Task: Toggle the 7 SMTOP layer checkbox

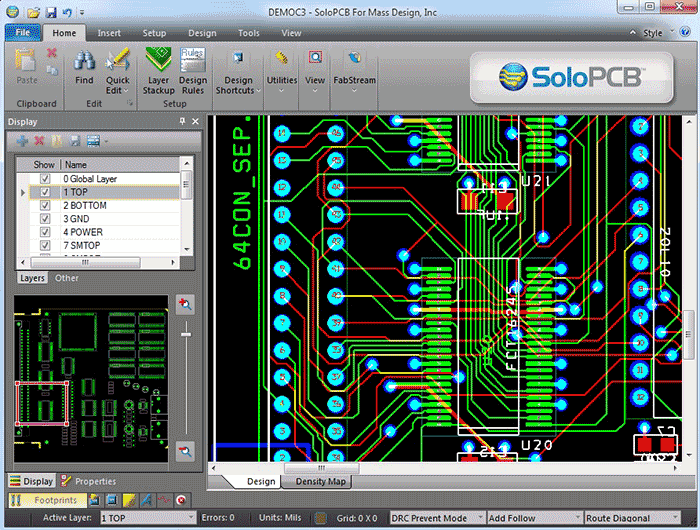Action: (45, 246)
